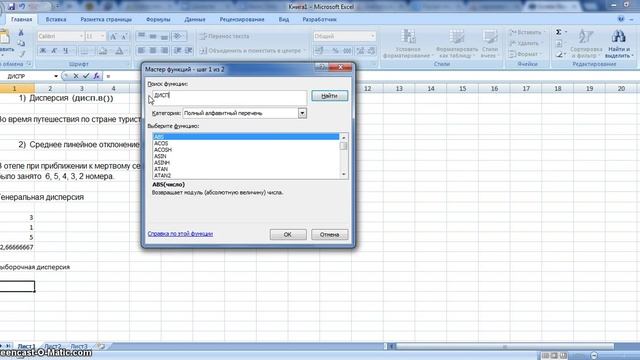This screenshot has height=360, width=640.
Task: Open the Разметка страницы ribbon tab
Action: point(106,19)
